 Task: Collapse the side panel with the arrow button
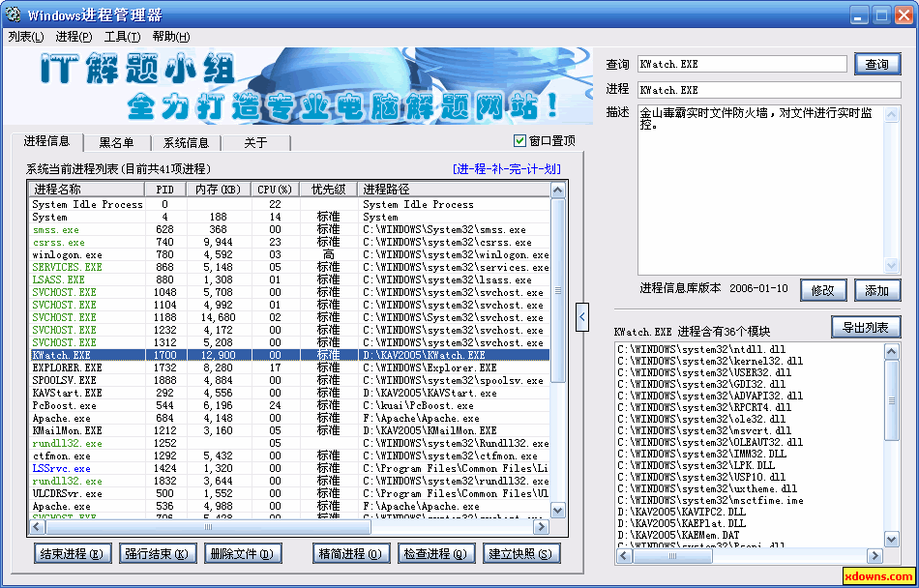click(x=582, y=317)
